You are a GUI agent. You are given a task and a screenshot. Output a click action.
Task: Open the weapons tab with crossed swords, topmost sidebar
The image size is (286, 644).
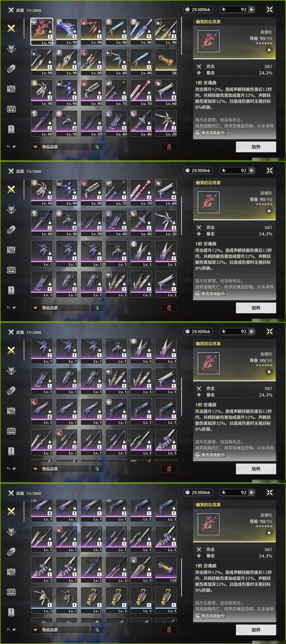coord(11,28)
